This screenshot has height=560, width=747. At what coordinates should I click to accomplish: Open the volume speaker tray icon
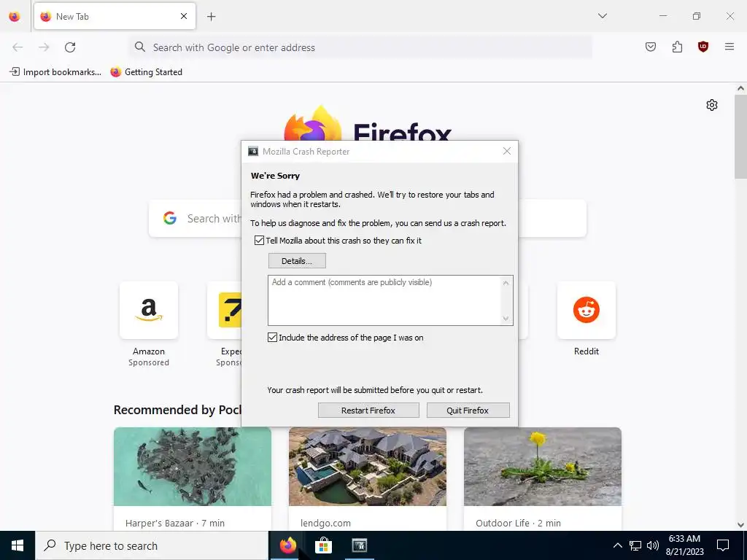coord(653,545)
